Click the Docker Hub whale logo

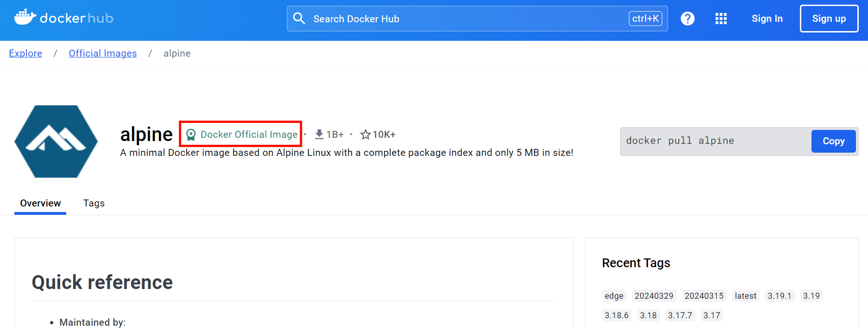pyautogui.click(x=25, y=18)
